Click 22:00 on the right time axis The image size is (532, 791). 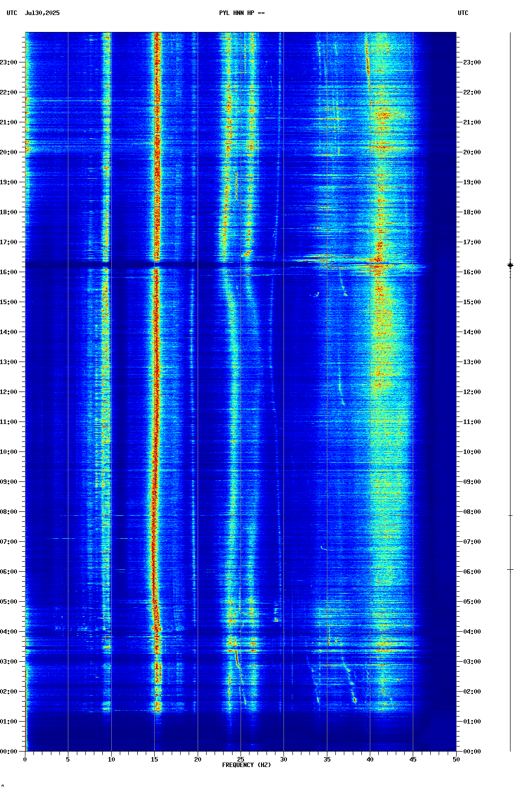[472, 92]
